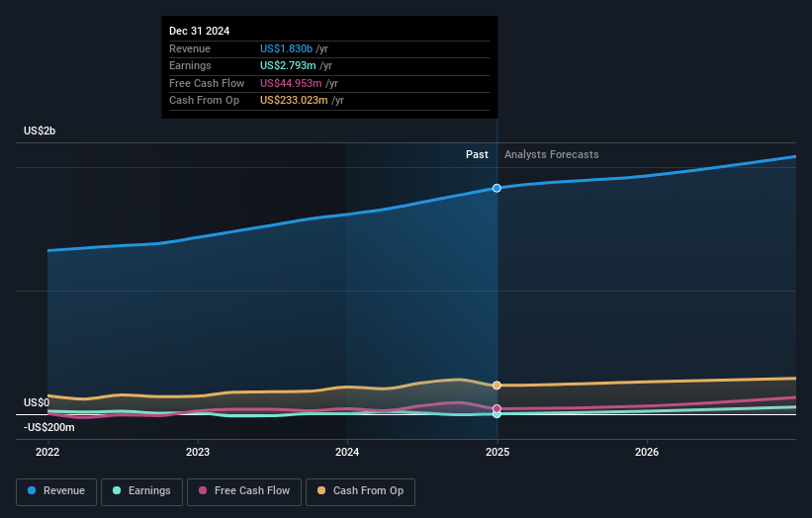Click the orange Cash From Op legend dot
This screenshot has height=518, width=812.
point(321,490)
